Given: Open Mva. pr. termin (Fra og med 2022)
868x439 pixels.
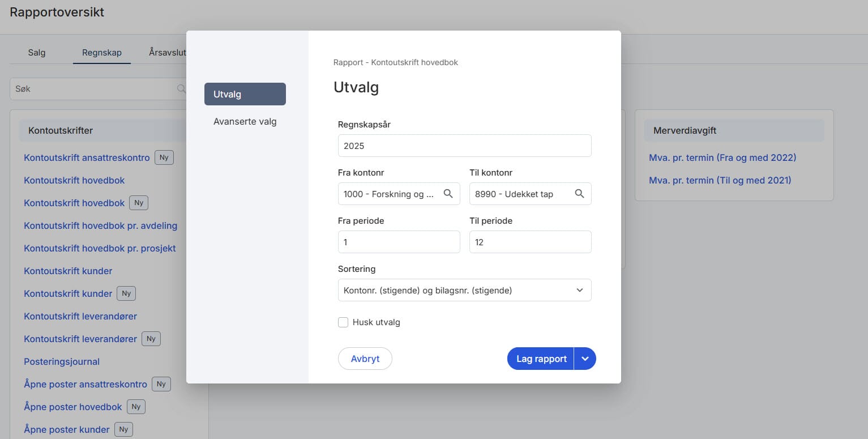Looking at the screenshot, I should click(722, 157).
